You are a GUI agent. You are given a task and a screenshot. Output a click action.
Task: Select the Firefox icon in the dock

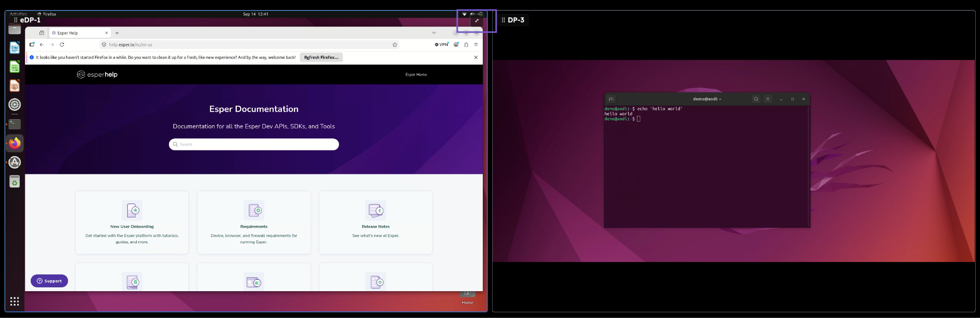(15, 143)
